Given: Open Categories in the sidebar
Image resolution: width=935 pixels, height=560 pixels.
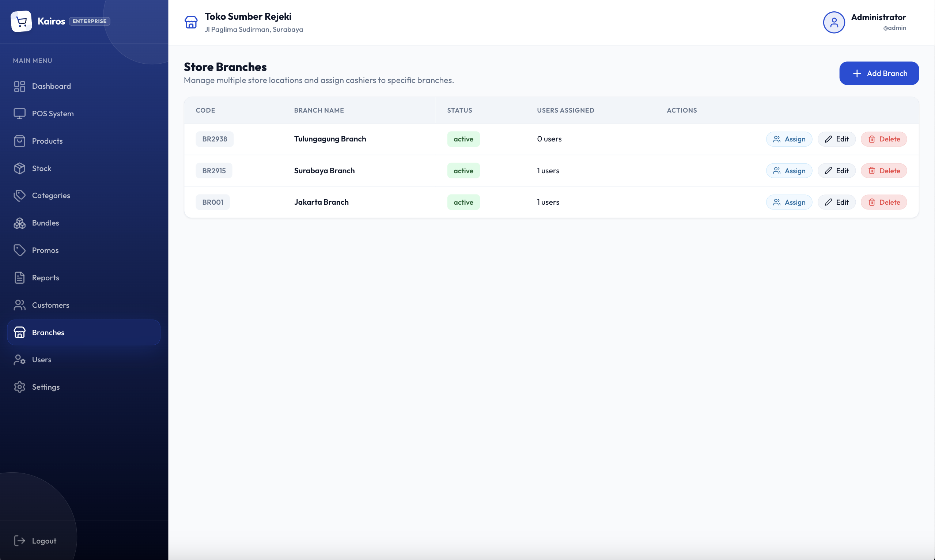Looking at the screenshot, I should pos(84,196).
